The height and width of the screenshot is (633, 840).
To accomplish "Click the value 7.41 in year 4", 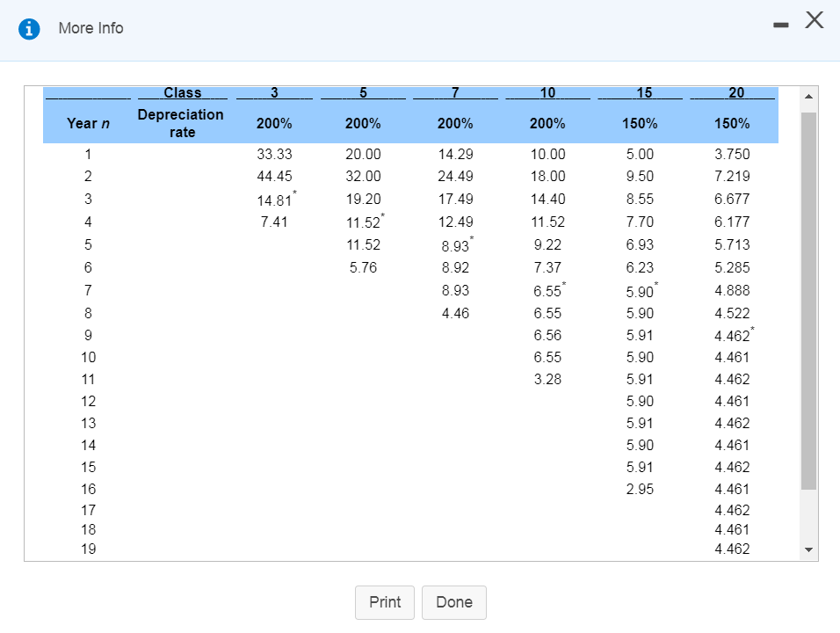I will (274, 222).
